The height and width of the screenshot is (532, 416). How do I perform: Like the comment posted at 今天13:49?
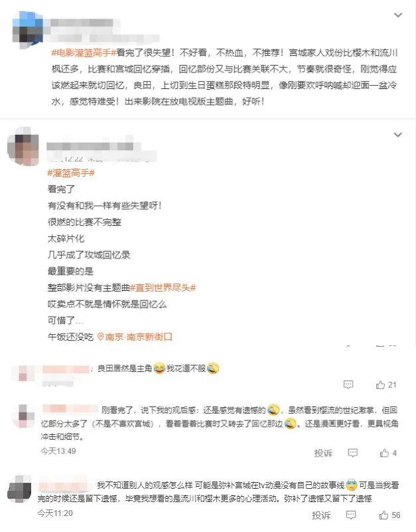click(x=384, y=453)
